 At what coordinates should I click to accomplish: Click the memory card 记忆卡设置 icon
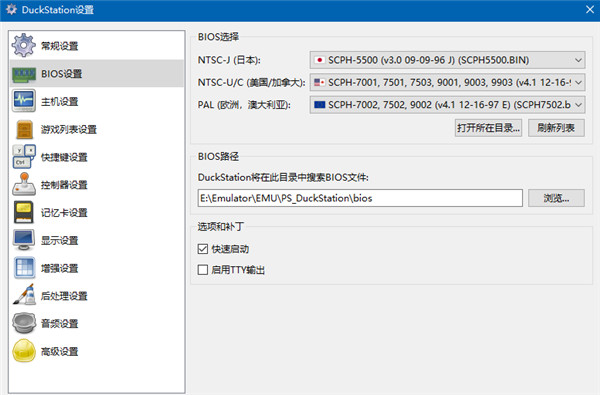click(x=24, y=212)
